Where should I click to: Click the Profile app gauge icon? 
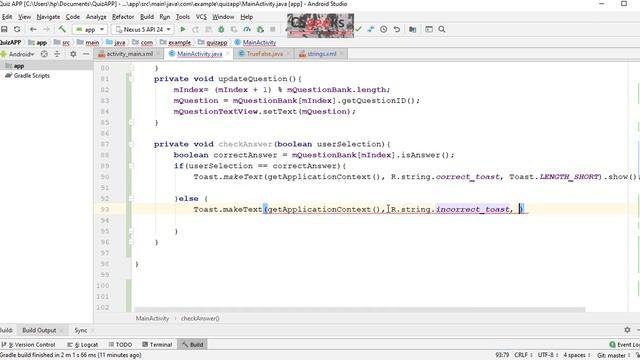pyautogui.click(x=247, y=29)
